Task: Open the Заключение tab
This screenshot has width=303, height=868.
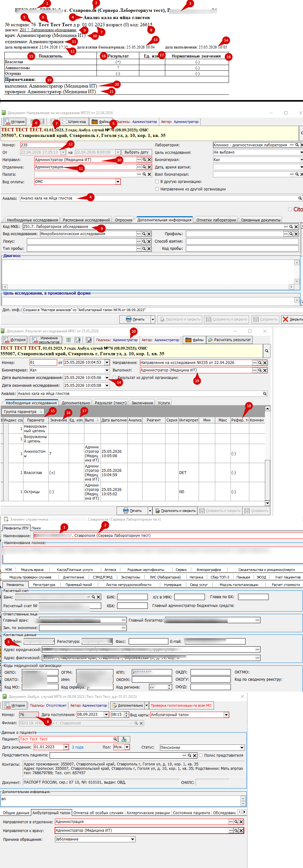Action: coord(142,403)
